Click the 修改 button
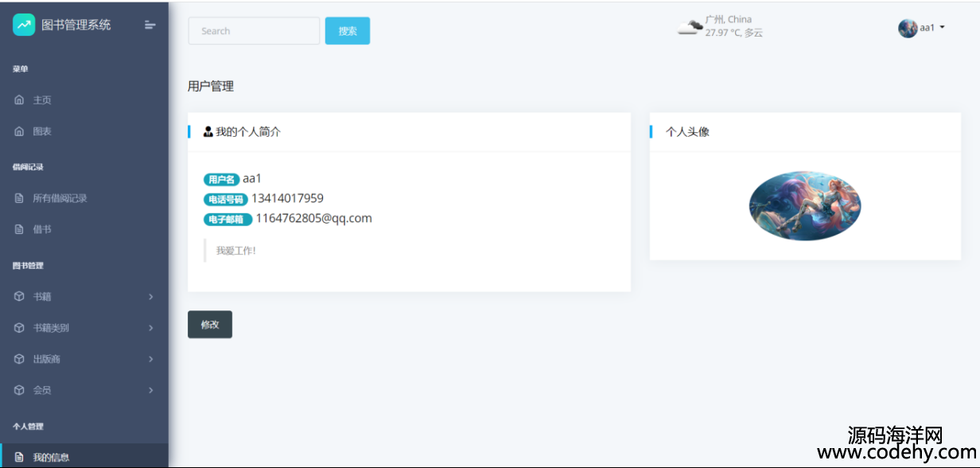 [x=210, y=325]
